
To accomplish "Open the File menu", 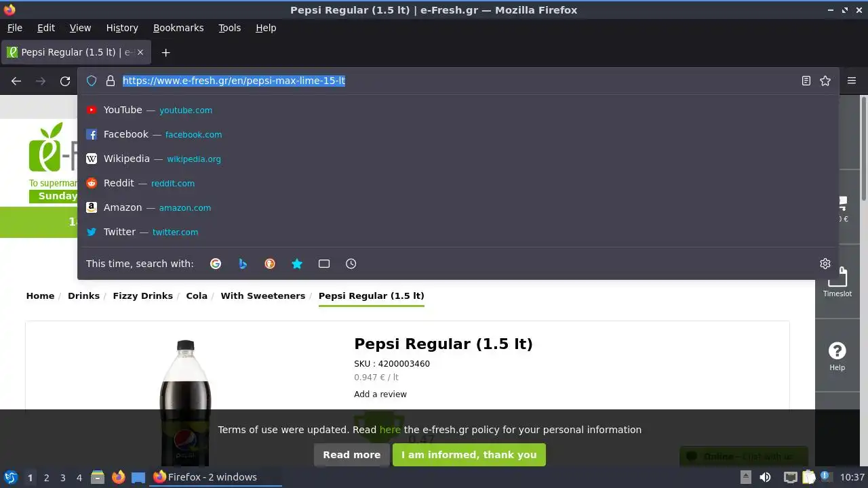I will tap(15, 28).
